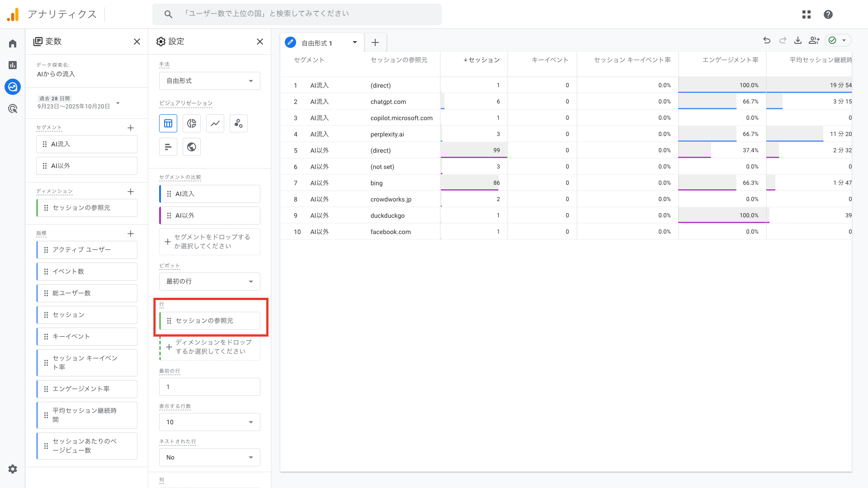The width and height of the screenshot is (868, 488).
Task: Expand the 表示する行数 dropdown
Action: tap(209, 422)
